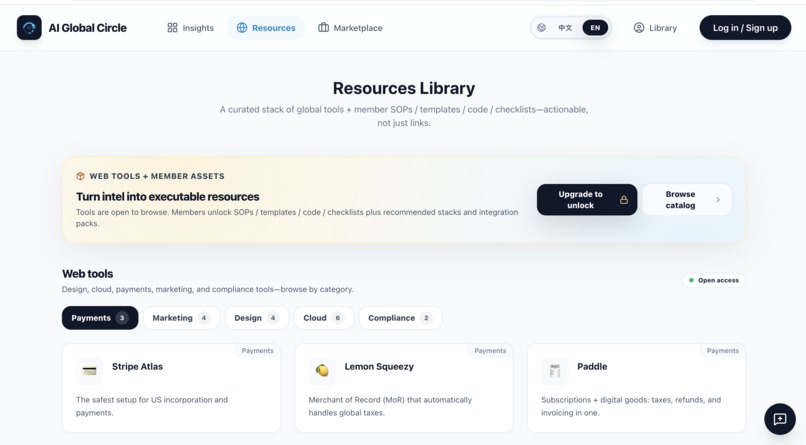
Task: Open the Paddle tool title
Action: pyautogui.click(x=592, y=366)
